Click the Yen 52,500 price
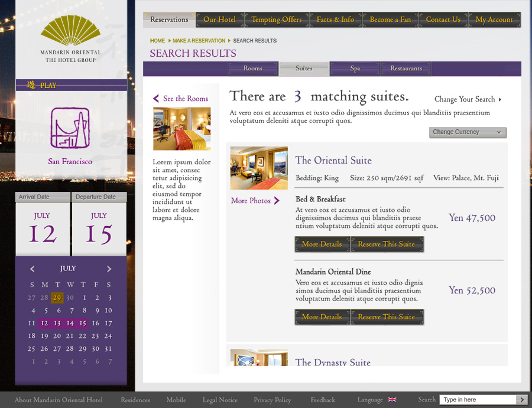The width and height of the screenshot is (532, 408). (472, 291)
